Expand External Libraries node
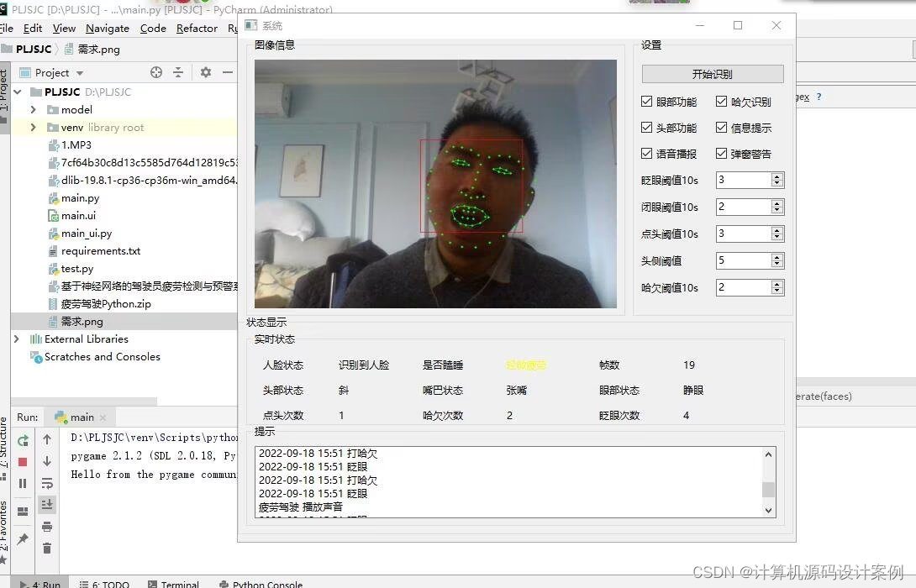This screenshot has width=916, height=588. coord(17,339)
